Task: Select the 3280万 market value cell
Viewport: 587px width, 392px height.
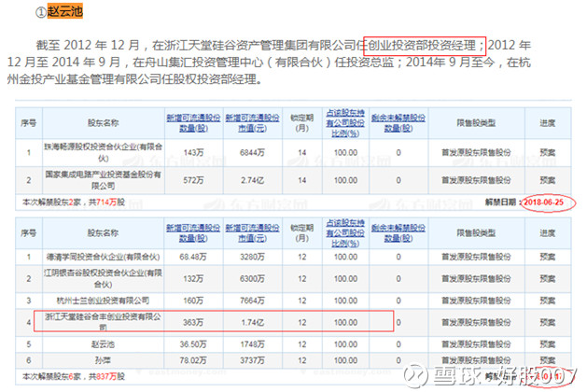Action: (252, 257)
